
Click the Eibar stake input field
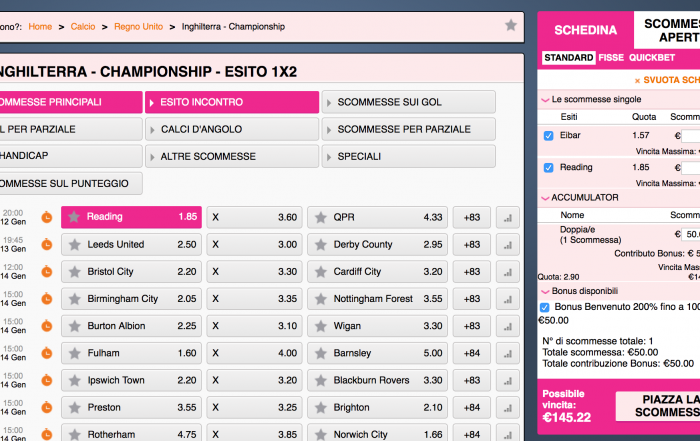pos(691,136)
